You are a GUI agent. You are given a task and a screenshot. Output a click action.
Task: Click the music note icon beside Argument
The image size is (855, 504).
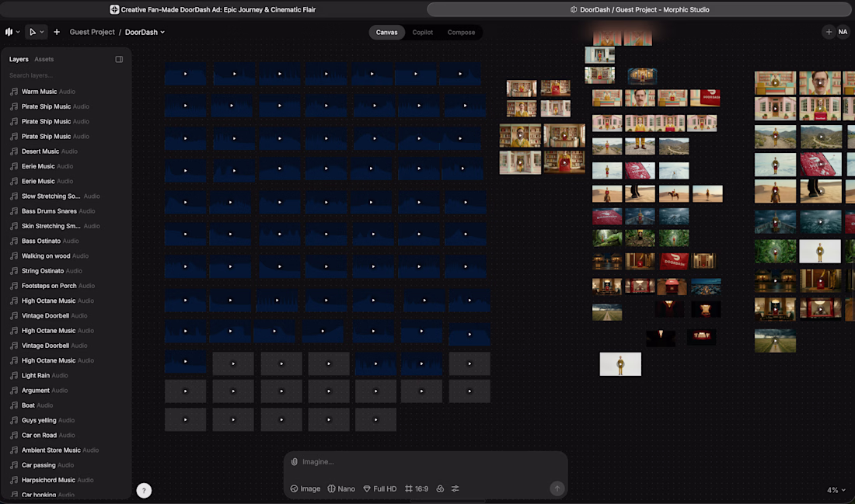click(14, 391)
